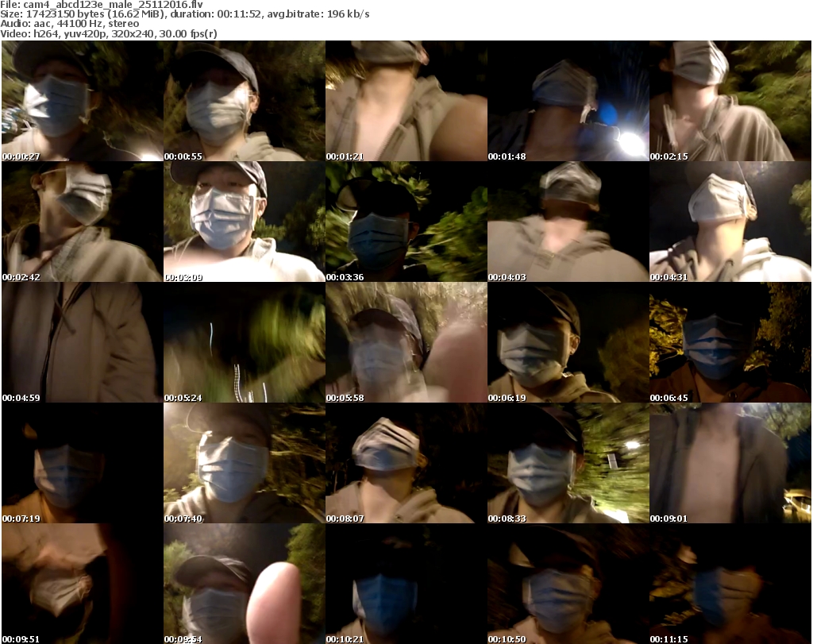Click the Size line showing 16.62 MiB

click(185, 14)
